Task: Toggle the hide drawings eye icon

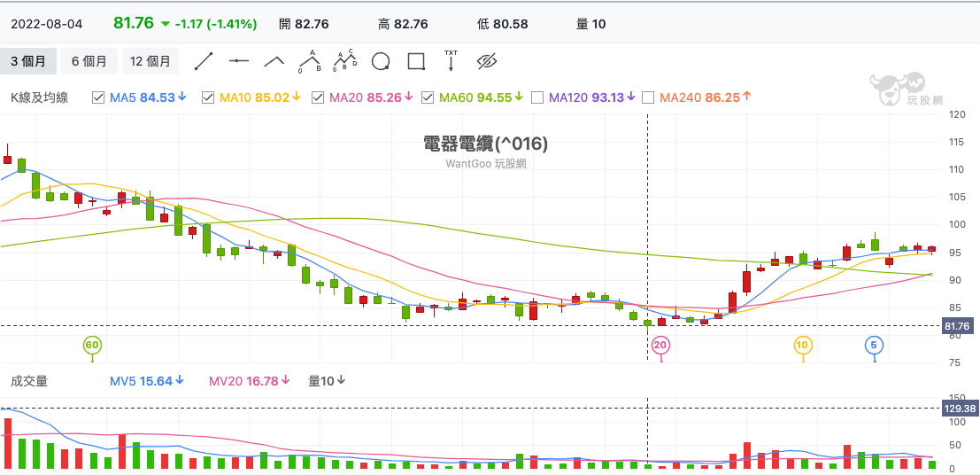Action: pos(486,61)
